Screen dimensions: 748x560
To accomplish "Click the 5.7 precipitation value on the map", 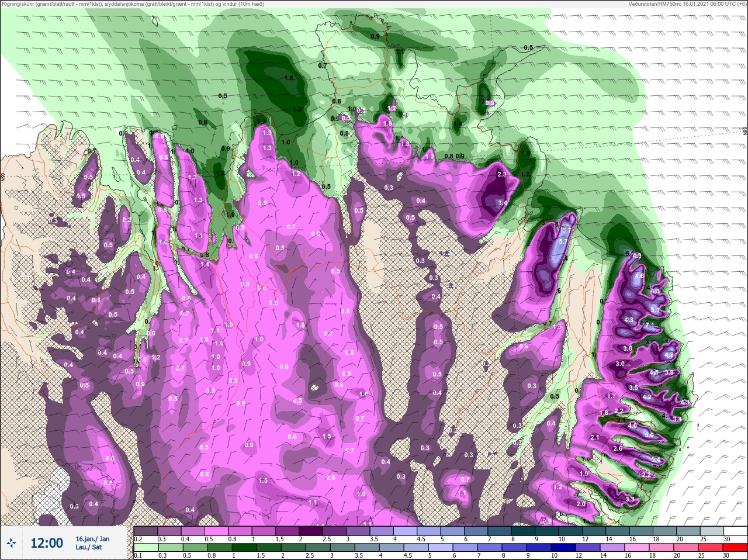I will (x=563, y=241).
